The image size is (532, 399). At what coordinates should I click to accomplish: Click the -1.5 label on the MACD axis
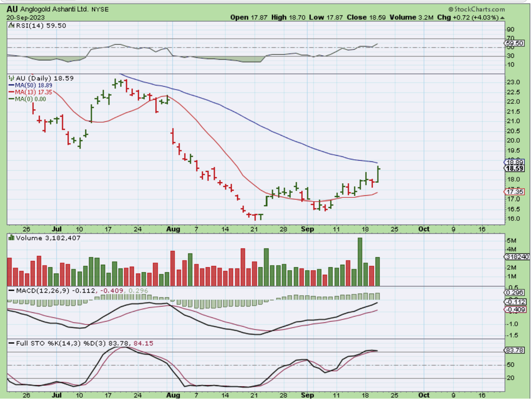(513, 335)
